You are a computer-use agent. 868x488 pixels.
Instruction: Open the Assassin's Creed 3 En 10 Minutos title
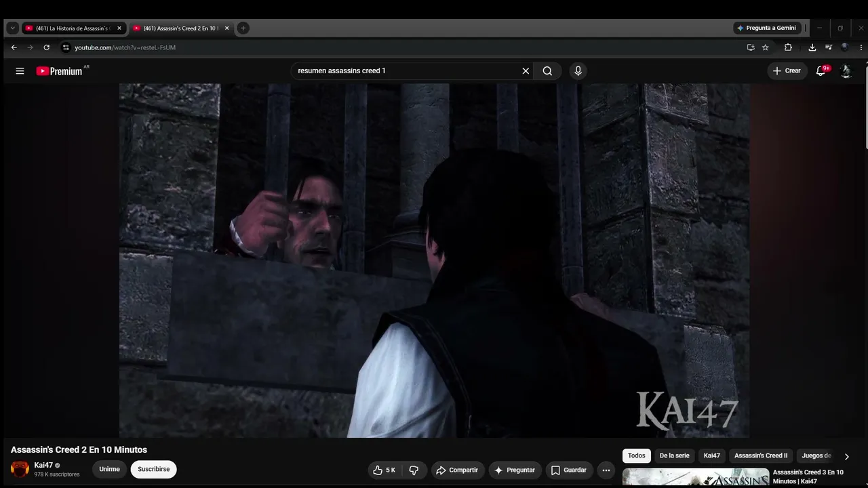pos(808,476)
